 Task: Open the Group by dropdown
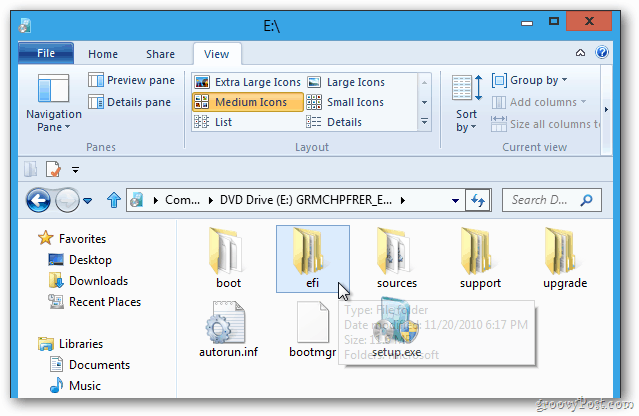click(x=529, y=80)
